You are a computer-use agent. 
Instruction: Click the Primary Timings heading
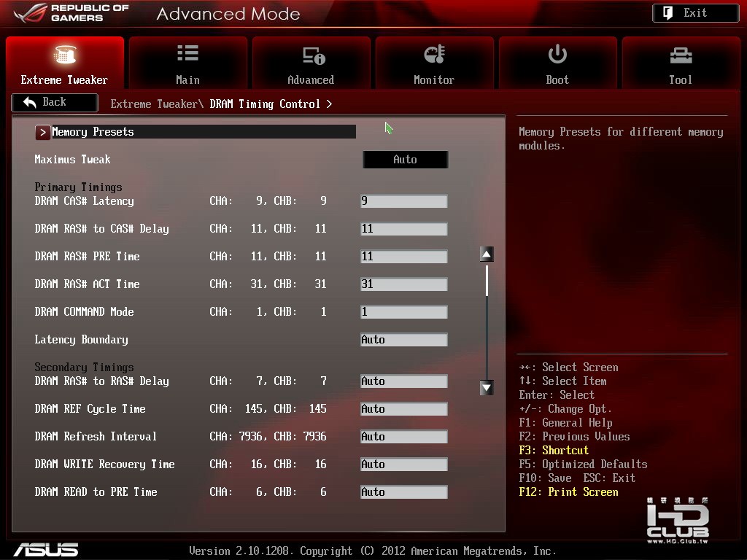click(x=78, y=187)
